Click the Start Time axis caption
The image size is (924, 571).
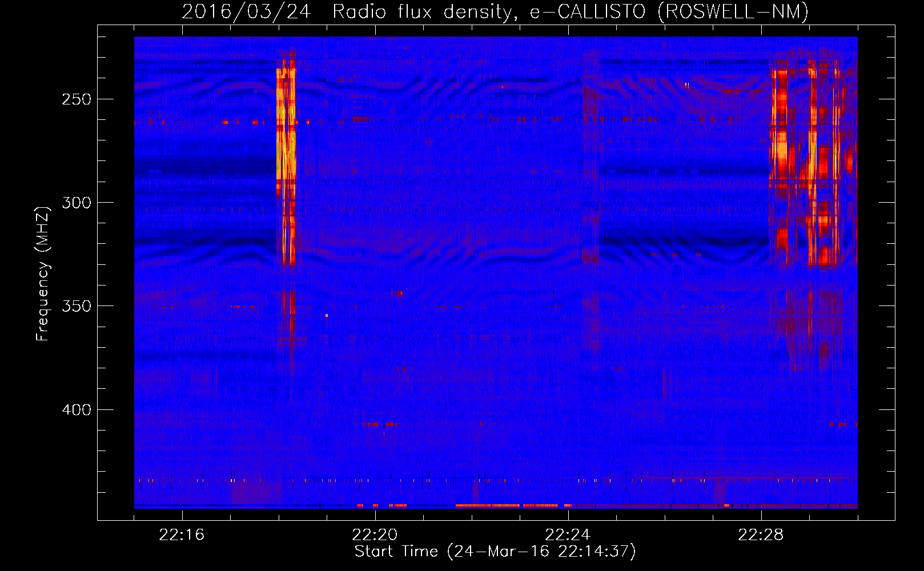pos(495,552)
